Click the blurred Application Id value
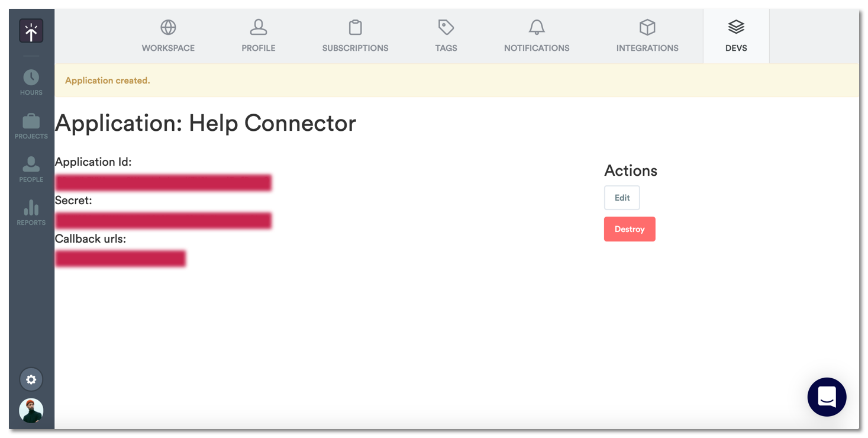 click(x=163, y=182)
